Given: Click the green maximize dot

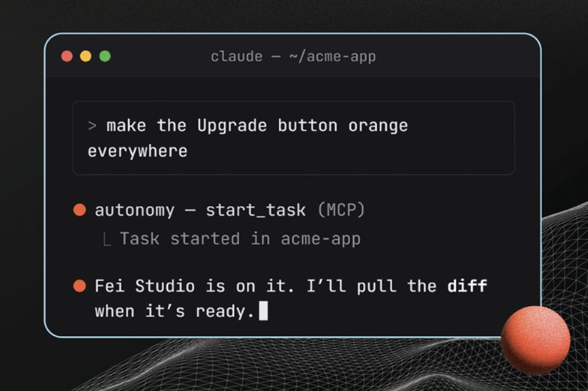Looking at the screenshot, I should [105, 56].
